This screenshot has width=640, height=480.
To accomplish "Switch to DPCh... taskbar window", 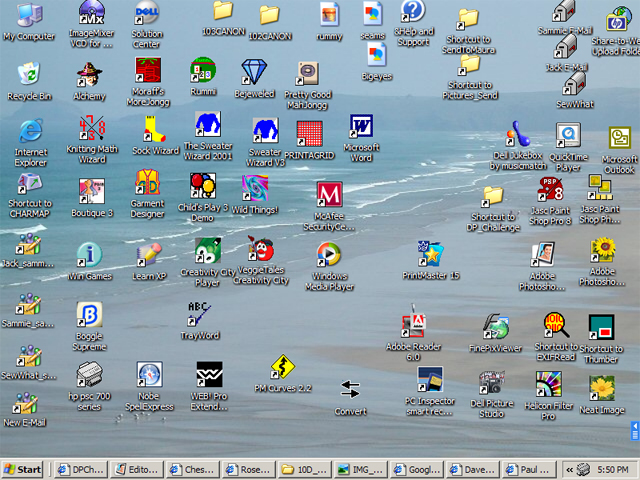I will 82,469.
